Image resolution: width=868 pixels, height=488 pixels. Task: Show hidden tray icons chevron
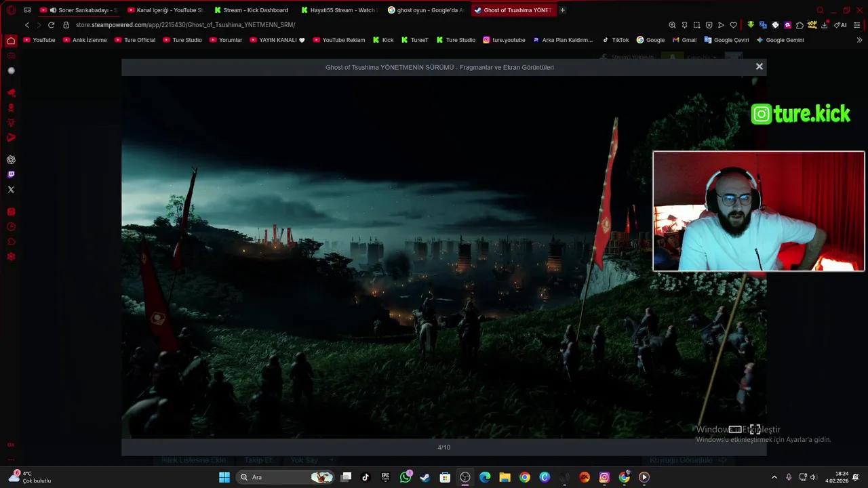click(x=774, y=477)
